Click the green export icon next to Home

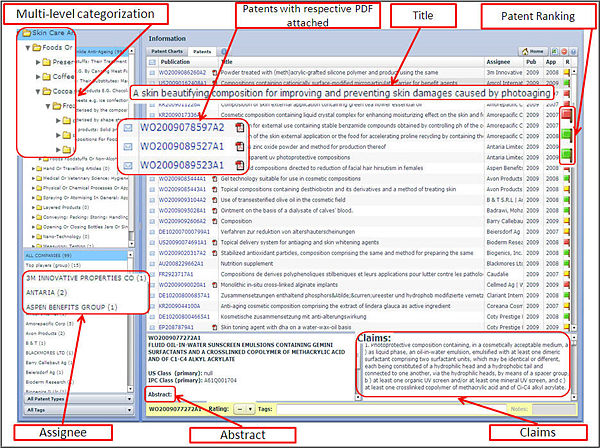[x=554, y=51]
